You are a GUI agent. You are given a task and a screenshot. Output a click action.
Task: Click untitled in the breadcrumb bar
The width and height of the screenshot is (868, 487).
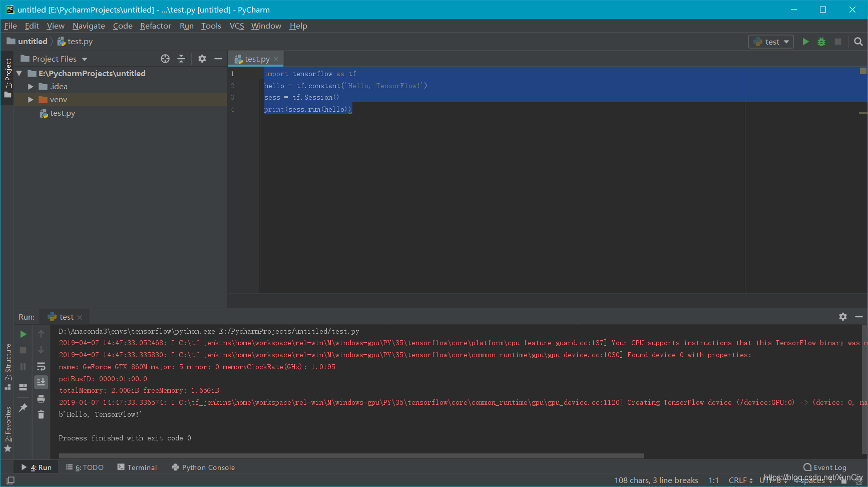27,41
